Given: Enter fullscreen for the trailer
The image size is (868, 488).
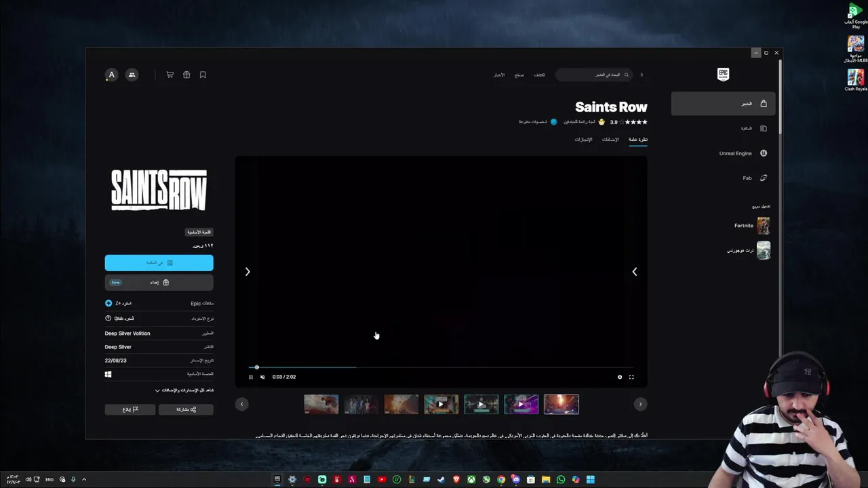Looking at the screenshot, I should (x=631, y=377).
